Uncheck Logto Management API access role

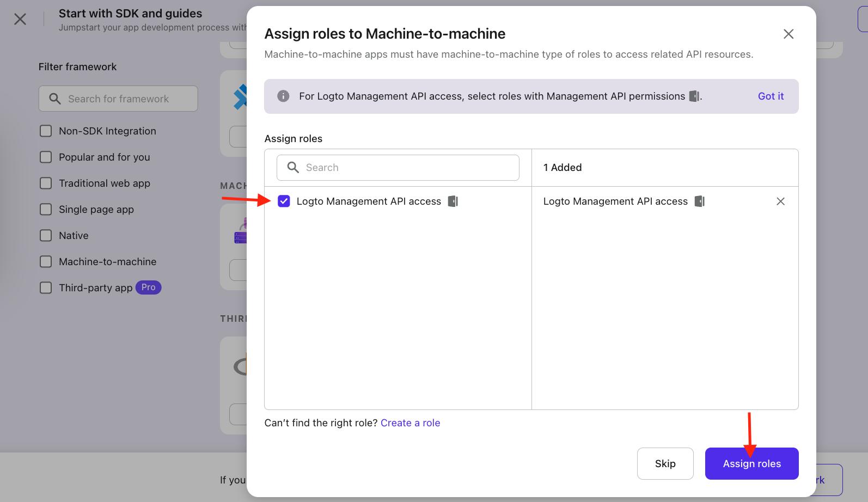point(284,201)
